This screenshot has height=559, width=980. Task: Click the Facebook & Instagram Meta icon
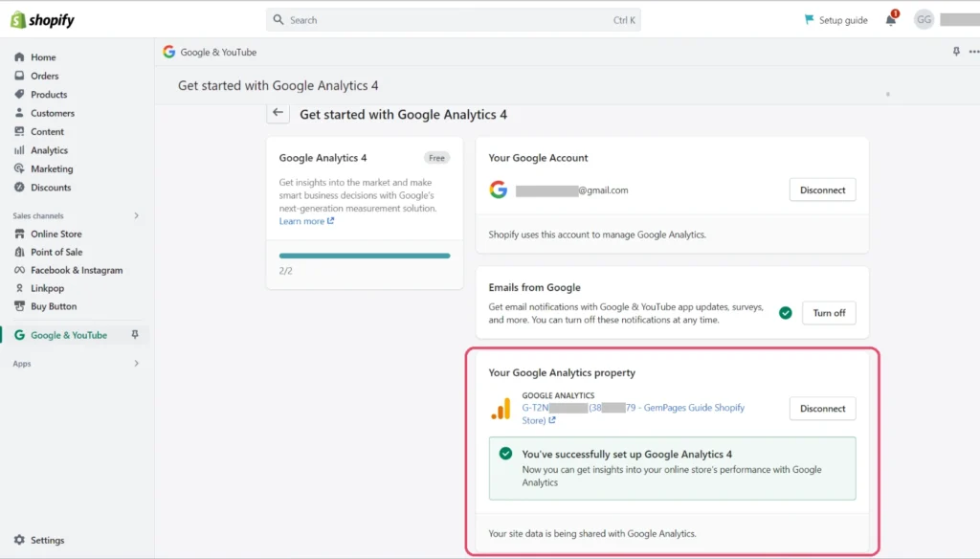19,270
